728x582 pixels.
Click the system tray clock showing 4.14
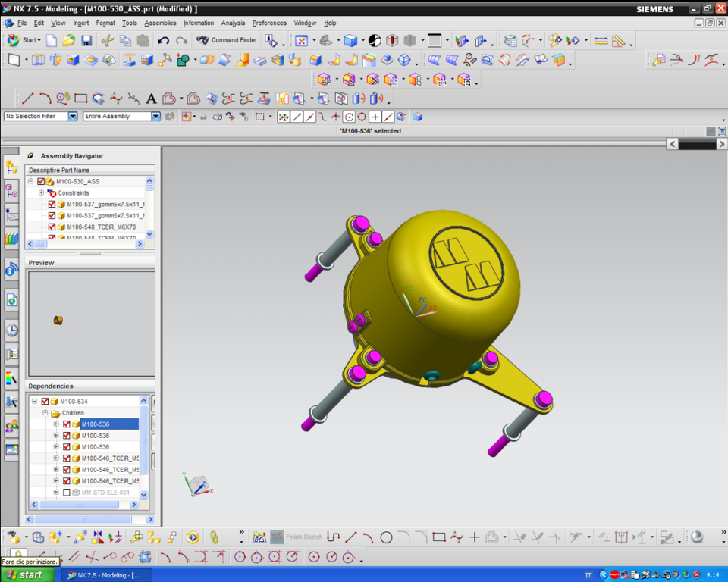point(713,575)
